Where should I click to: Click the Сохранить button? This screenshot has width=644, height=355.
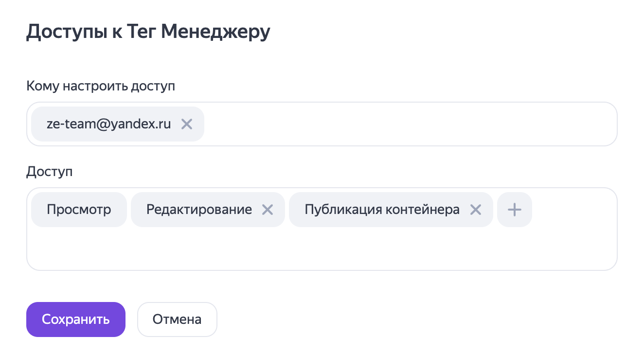pos(76,319)
